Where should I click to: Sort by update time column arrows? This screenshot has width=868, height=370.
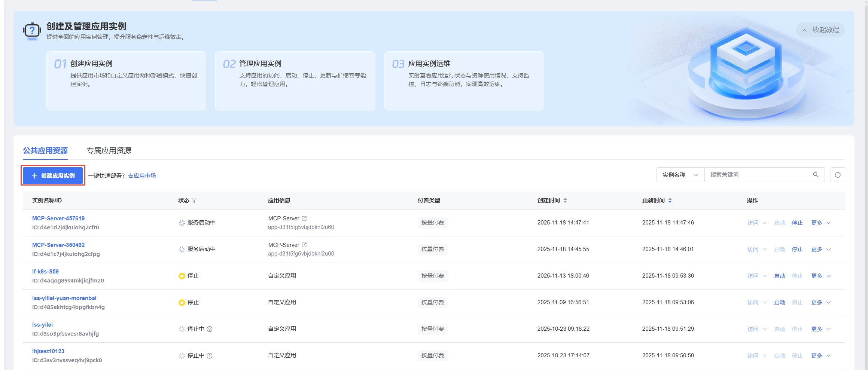point(670,201)
